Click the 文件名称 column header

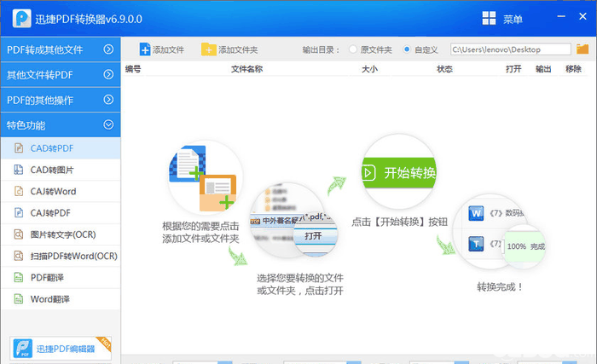pos(246,69)
